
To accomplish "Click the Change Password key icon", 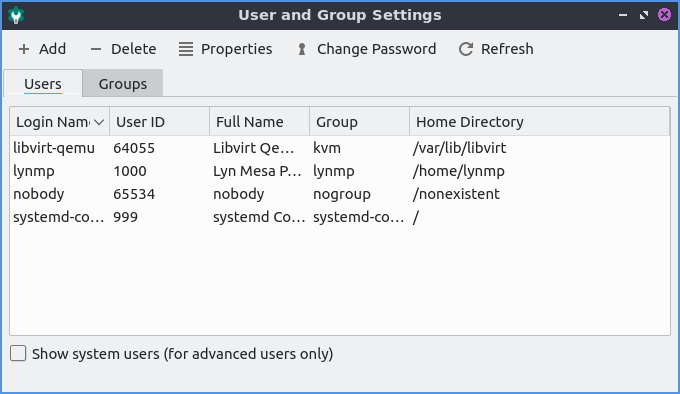I will point(302,49).
